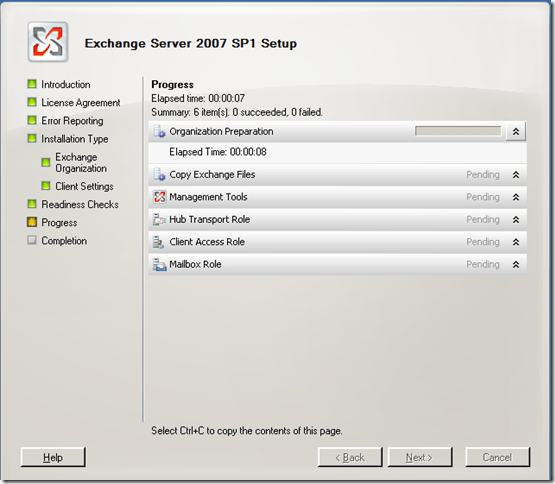Expand the Hub Transport Role section
The image size is (555, 484).
(516, 220)
